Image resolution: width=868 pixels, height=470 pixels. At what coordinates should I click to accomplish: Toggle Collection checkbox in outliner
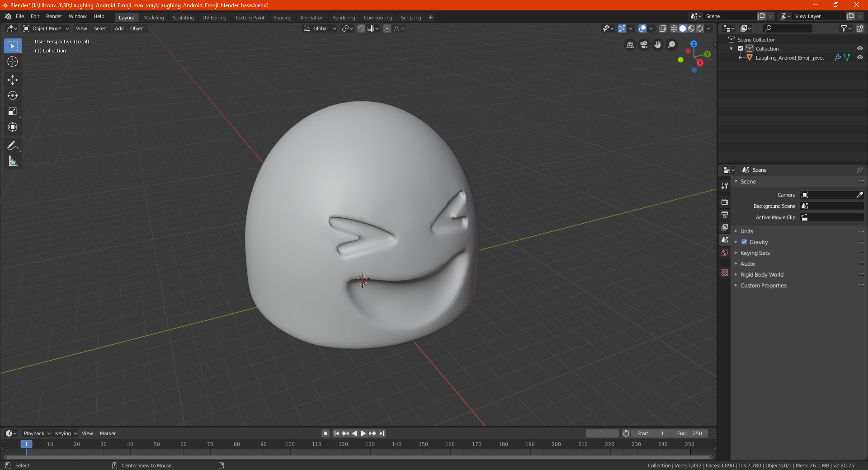click(741, 49)
